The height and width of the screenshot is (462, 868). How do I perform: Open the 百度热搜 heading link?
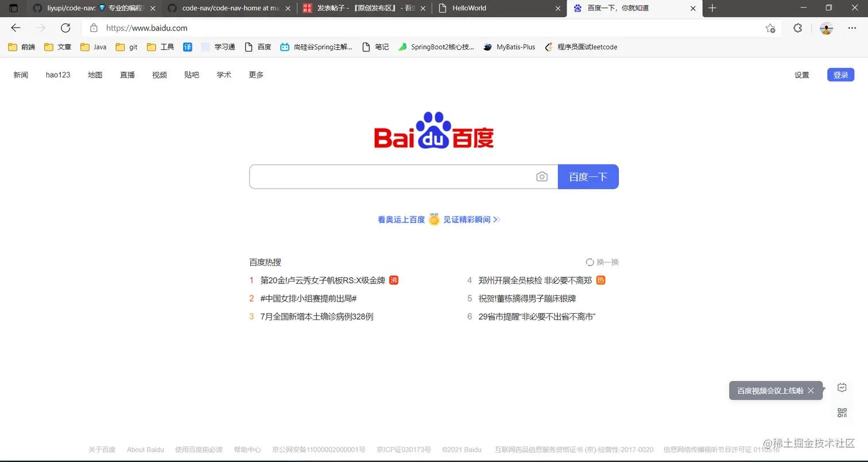pos(265,262)
